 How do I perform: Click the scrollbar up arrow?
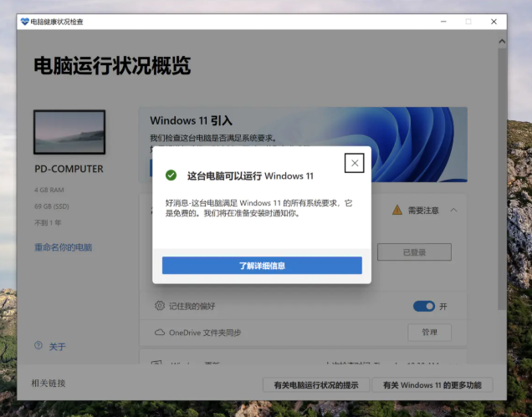(x=502, y=41)
